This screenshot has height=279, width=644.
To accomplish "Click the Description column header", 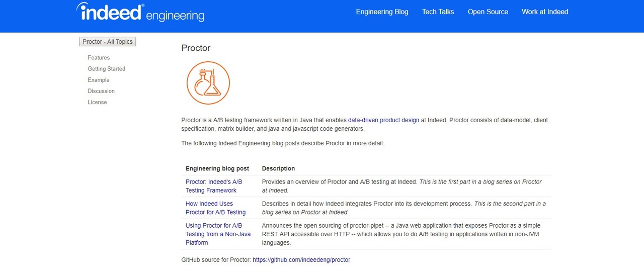I will point(278,168).
